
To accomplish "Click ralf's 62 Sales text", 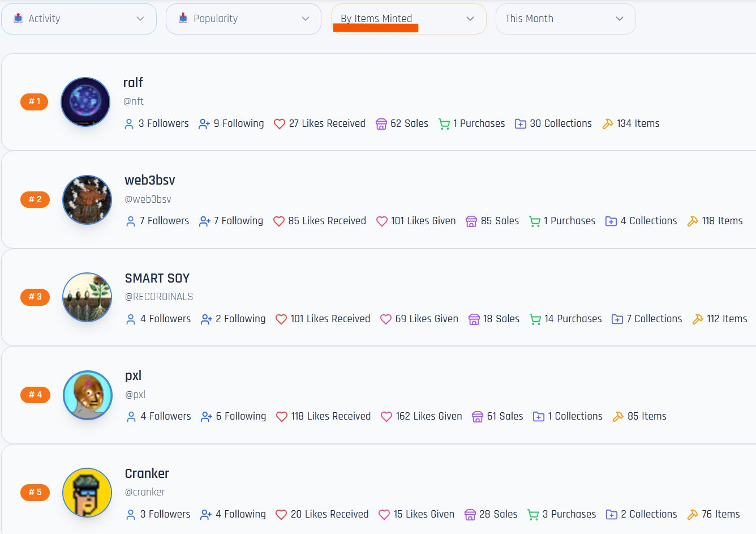I will [x=409, y=123].
